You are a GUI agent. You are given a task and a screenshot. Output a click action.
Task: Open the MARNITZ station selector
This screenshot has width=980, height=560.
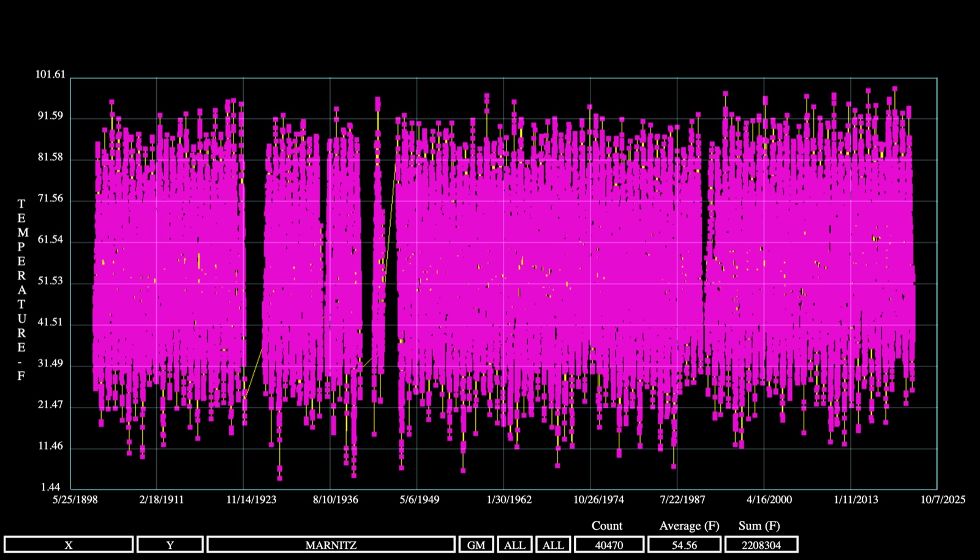331,545
